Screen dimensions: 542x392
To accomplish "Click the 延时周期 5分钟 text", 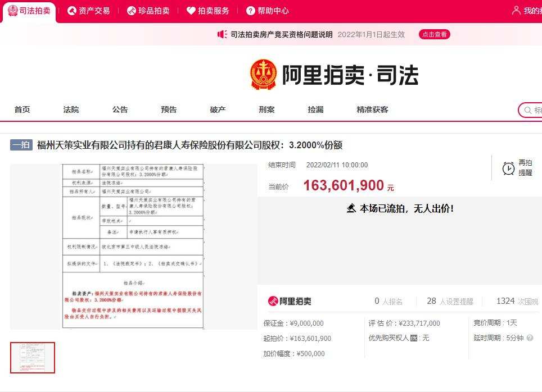I will coord(499,338).
